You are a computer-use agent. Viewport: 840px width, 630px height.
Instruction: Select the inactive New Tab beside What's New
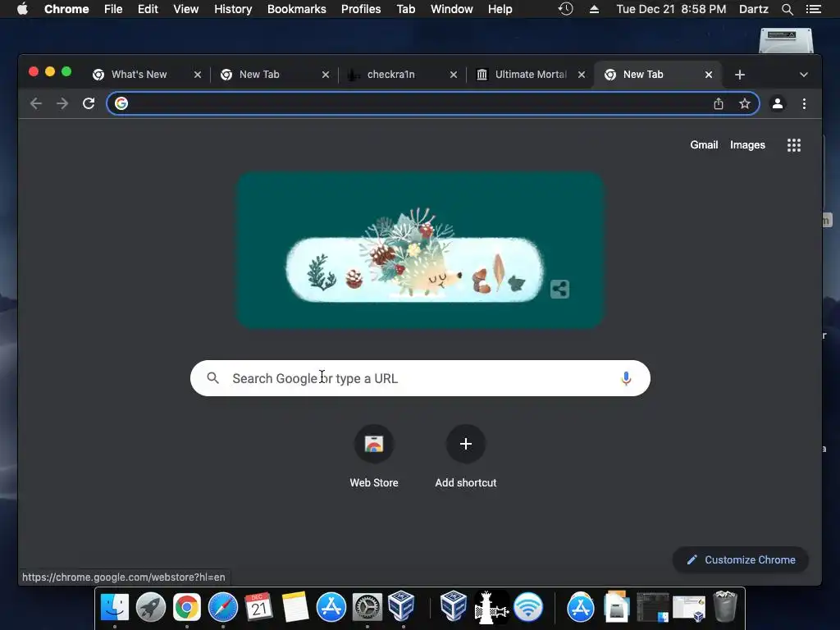pyautogui.click(x=259, y=75)
